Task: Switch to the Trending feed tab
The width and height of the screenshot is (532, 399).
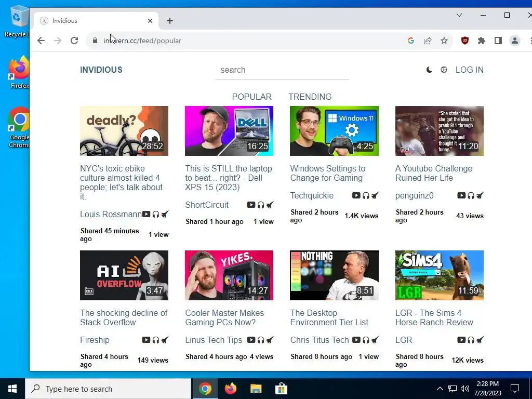Action: pos(310,97)
